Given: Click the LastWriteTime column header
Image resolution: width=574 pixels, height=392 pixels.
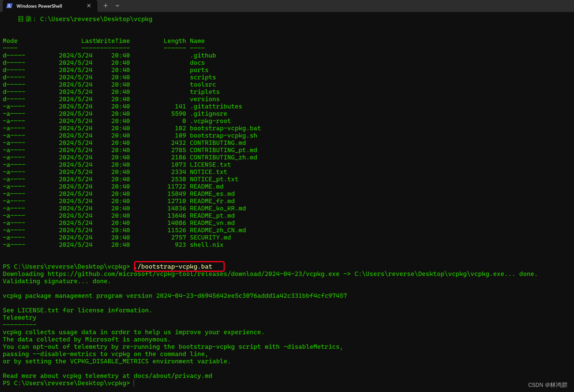Looking at the screenshot, I should (x=106, y=41).
